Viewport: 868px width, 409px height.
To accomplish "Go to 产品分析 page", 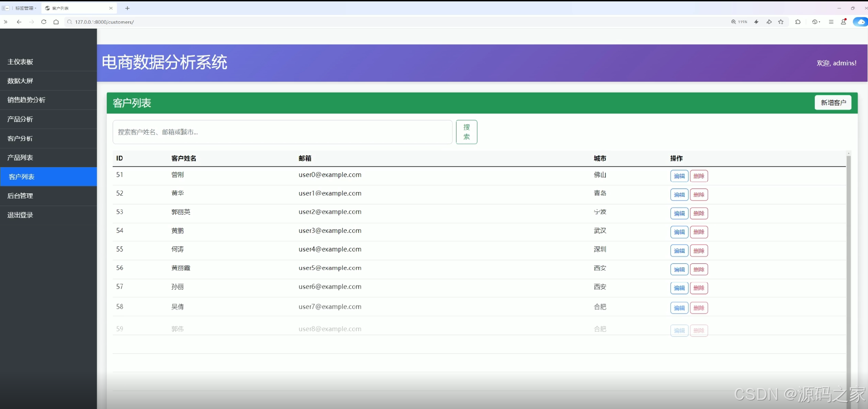I will (x=48, y=119).
